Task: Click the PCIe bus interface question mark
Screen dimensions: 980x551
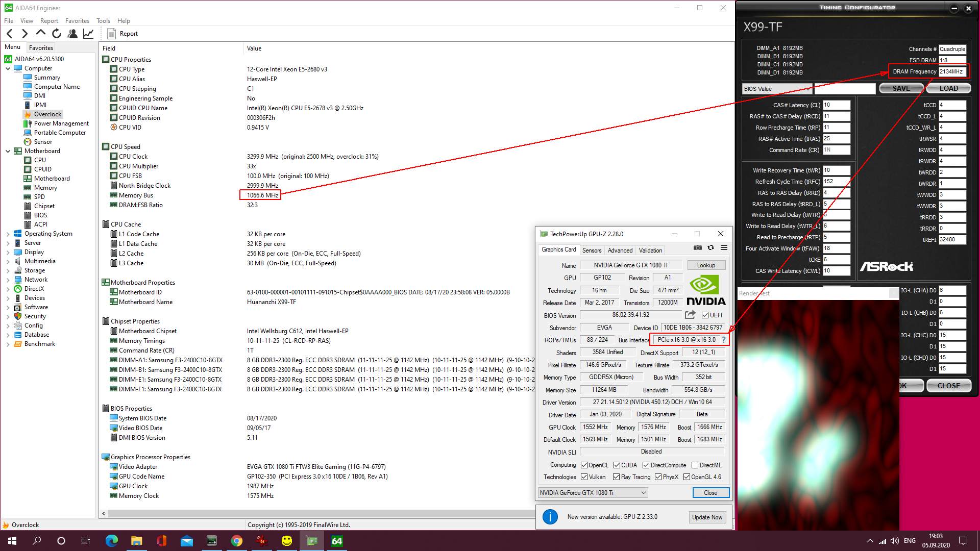Action: coord(723,340)
